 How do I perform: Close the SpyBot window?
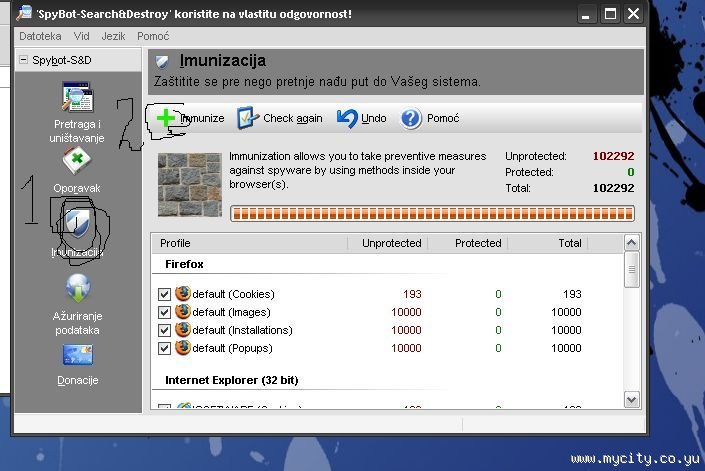[634, 14]
